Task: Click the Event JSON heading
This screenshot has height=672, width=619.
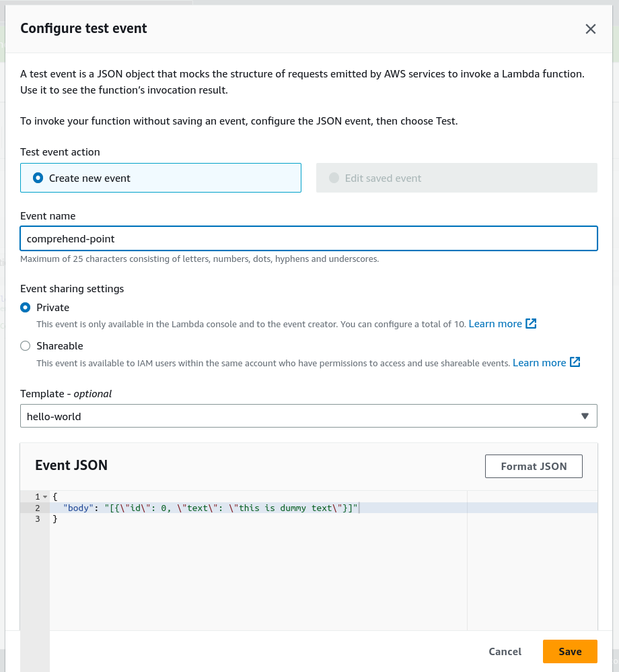Action: (x=71, y=465)
